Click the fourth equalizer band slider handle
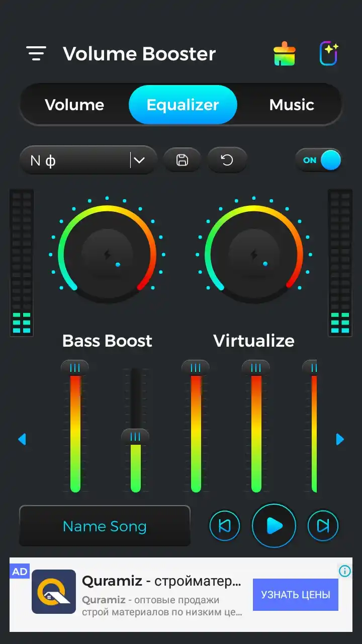Image resolution: width=362 pixels, height=644 pixels. [256, 368]
